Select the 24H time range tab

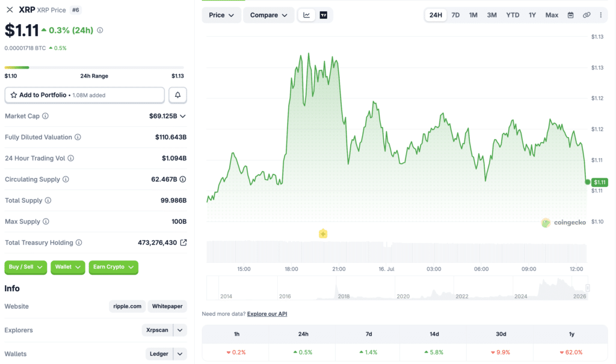pyautogui.click(x=436, y=15)
